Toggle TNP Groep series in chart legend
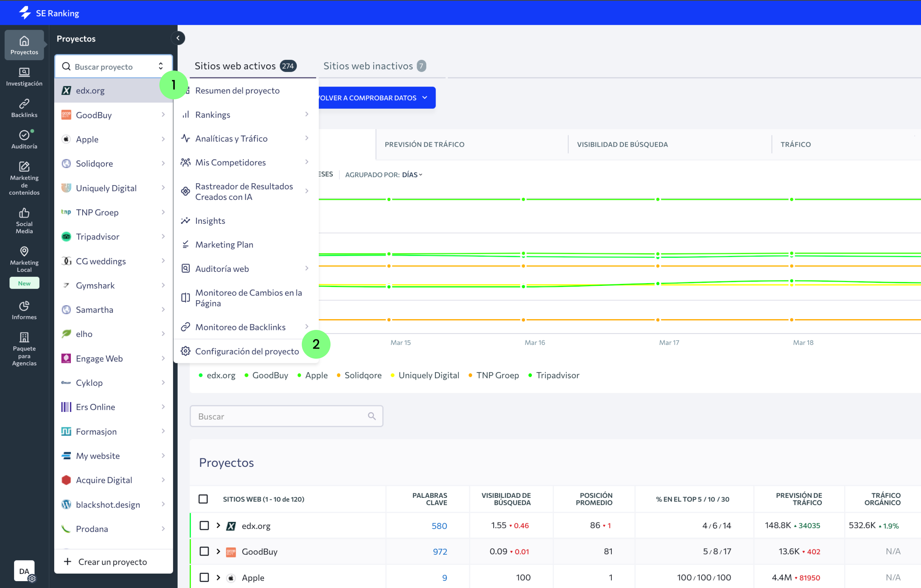The image size is (921, 588). [493, 375]
